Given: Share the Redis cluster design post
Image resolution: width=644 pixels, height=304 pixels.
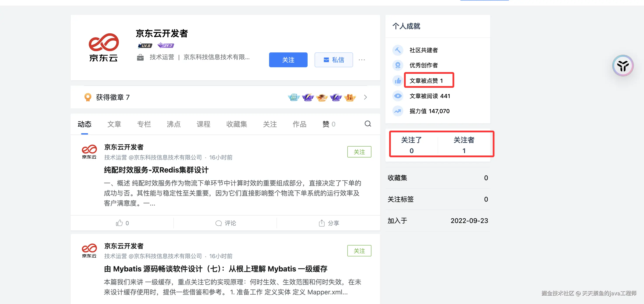Looking at the screenshot, I should (329, 223).
